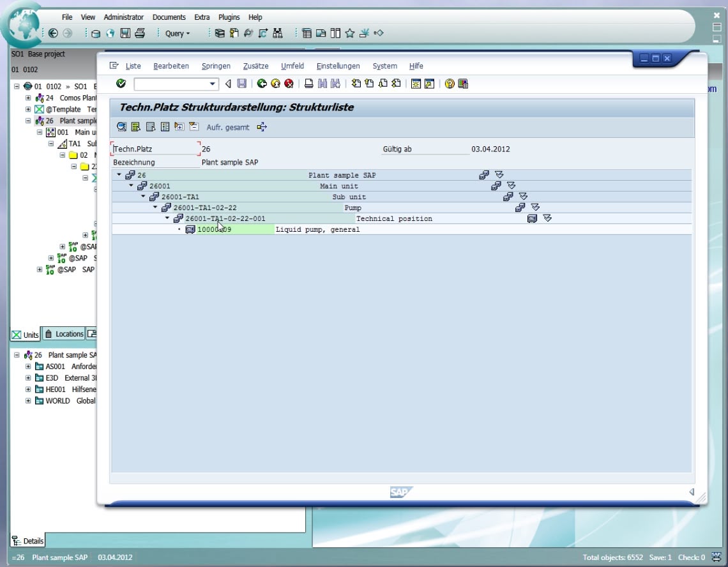This screenshot has width=728, height=567.
Task: Open SAP Help via the question mark icon
Action: coord(450,84)
